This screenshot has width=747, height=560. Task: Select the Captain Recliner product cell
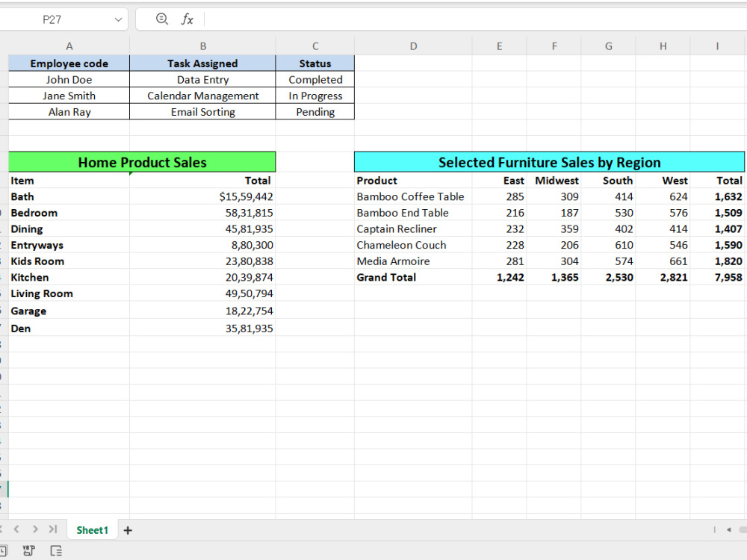point(413,229)
